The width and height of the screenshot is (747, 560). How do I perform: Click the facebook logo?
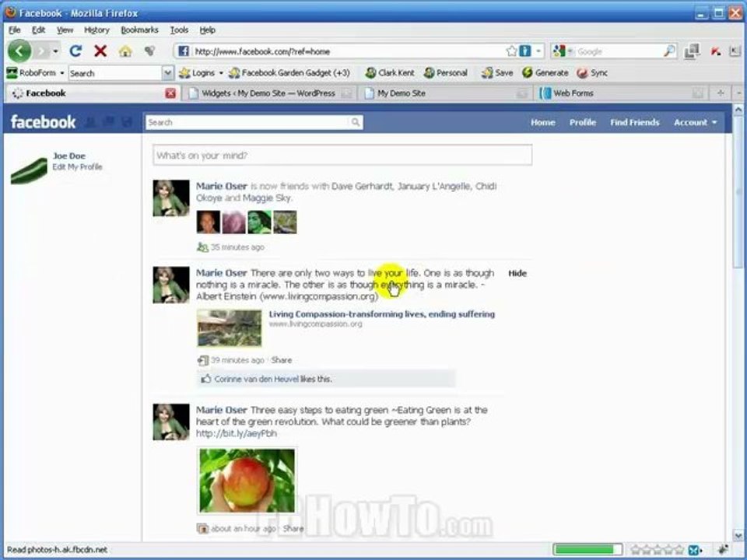tap(43, 122)
